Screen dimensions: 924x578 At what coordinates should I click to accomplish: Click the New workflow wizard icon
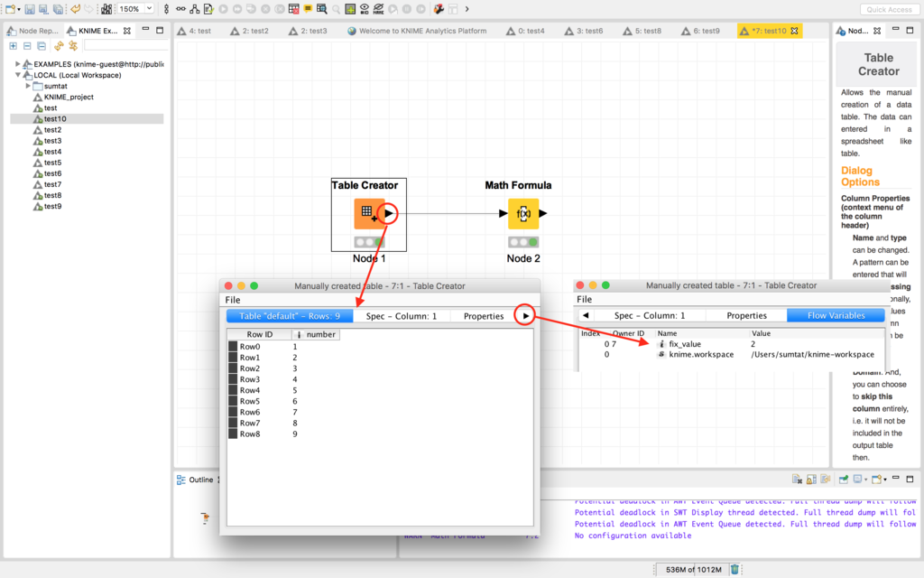click(10, 9)
